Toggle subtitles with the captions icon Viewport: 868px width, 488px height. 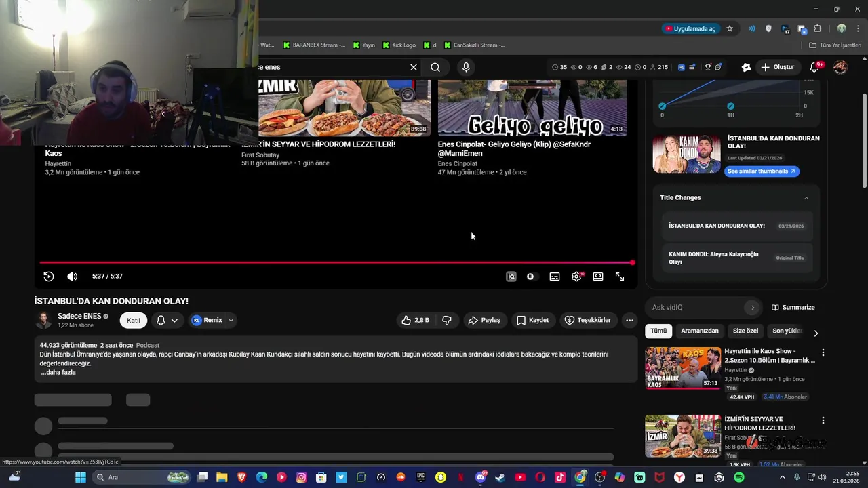[555, 277]
